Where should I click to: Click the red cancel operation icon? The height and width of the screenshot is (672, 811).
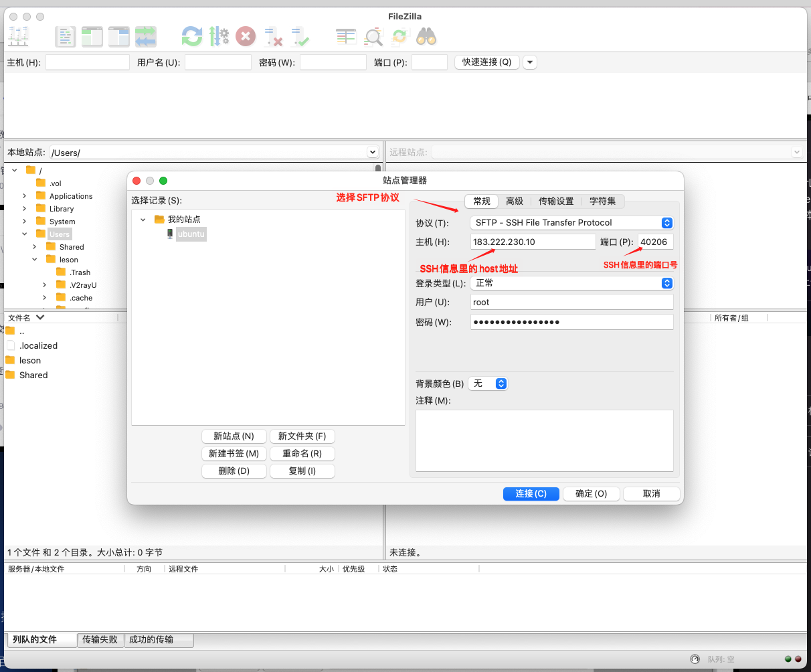tap(246, 36)
